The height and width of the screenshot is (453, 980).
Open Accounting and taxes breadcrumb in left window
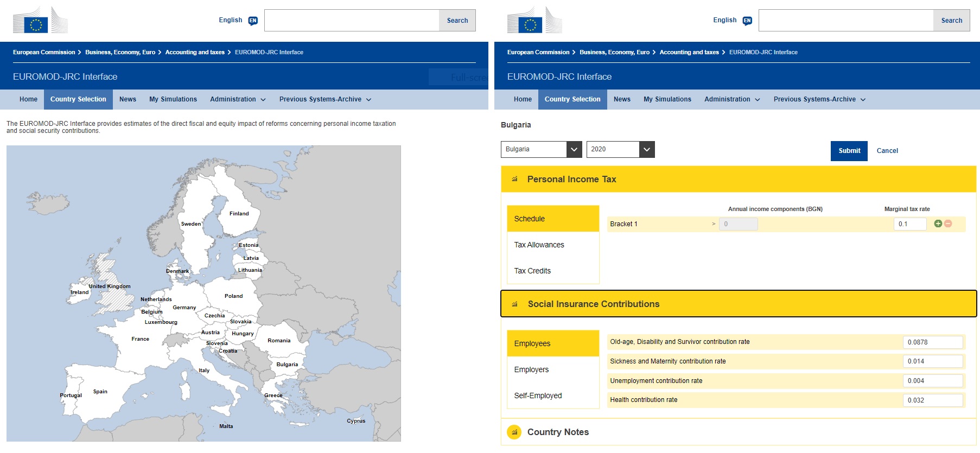point(195,52)
